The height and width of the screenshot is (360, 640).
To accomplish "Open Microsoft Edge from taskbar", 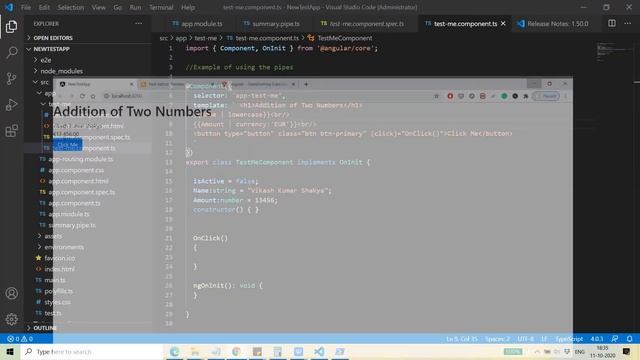I will pyautogui.click(x=174, y=351).
